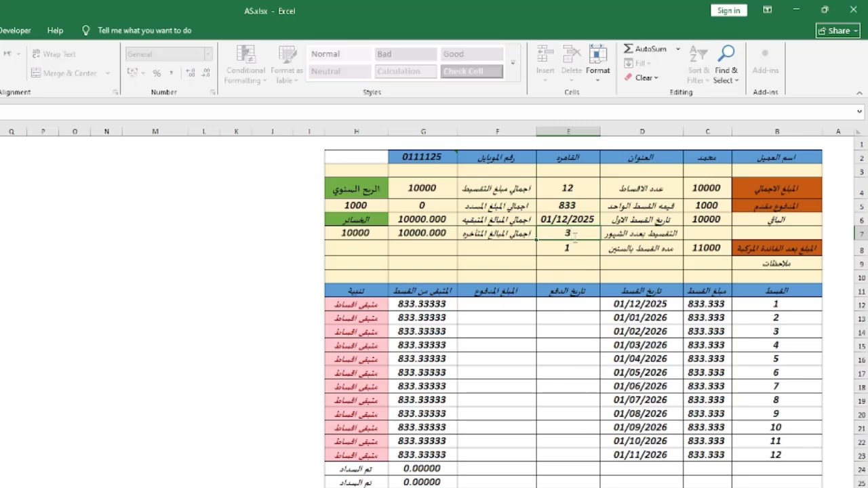
Task: Apply the Good cell style
Action: [x=471, y=54]
